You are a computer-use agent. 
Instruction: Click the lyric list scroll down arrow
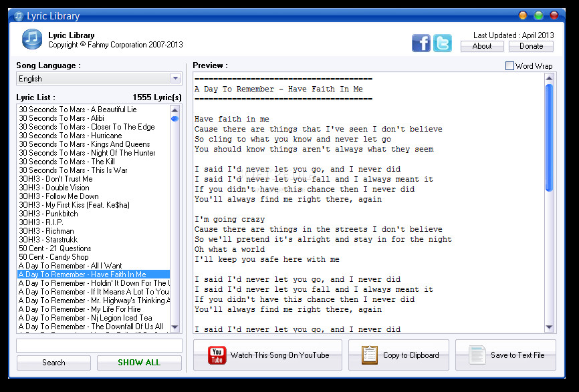coord(175,327)
